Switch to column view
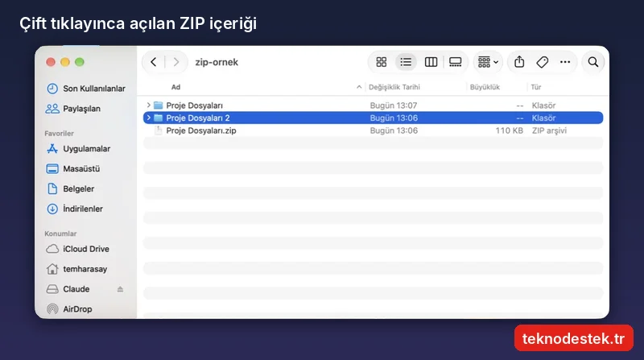 [x=431, y=62]
